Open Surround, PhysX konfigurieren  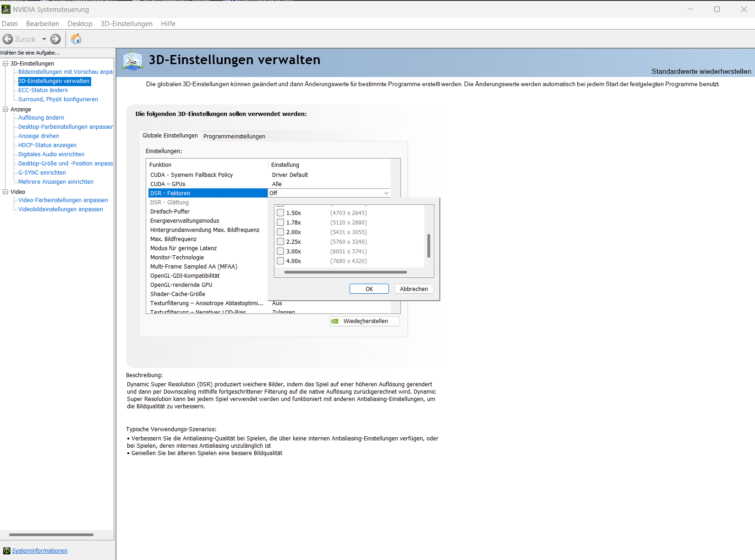[58, 99]
